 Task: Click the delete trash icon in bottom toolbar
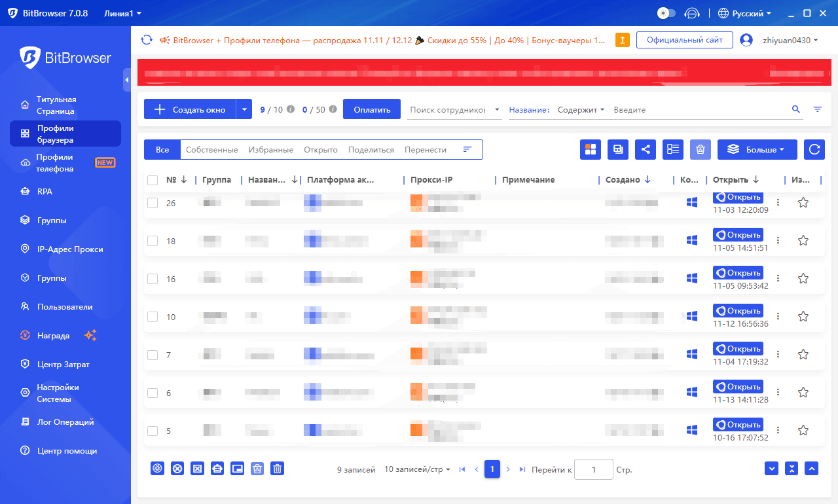pyautogui.click(x=277, y=469)
